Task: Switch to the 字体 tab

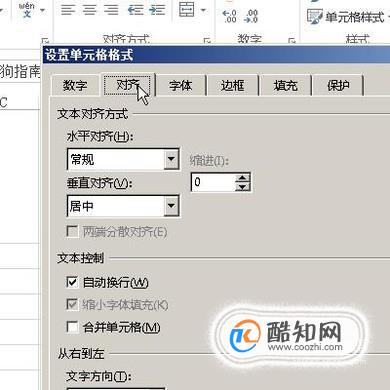Action: [x=181, y=86]
